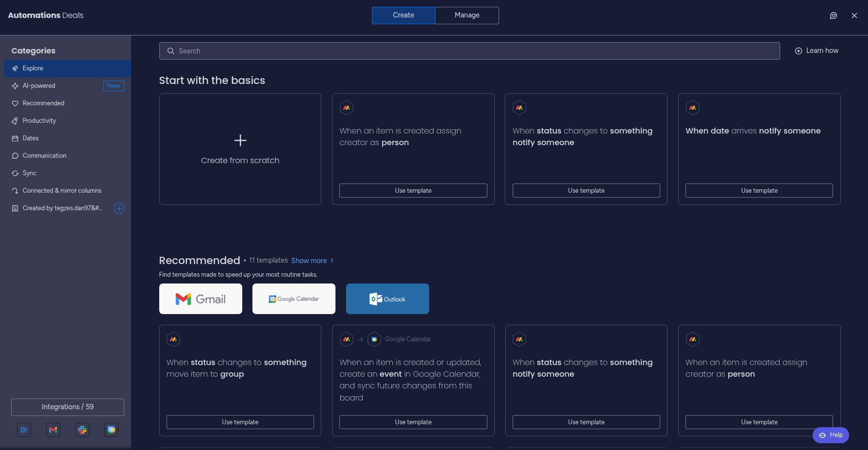Click the plus icon beside Created by tegzes.dan97
Screen dimensions: 868x450
pyautogui.click(x=119, y=208)
